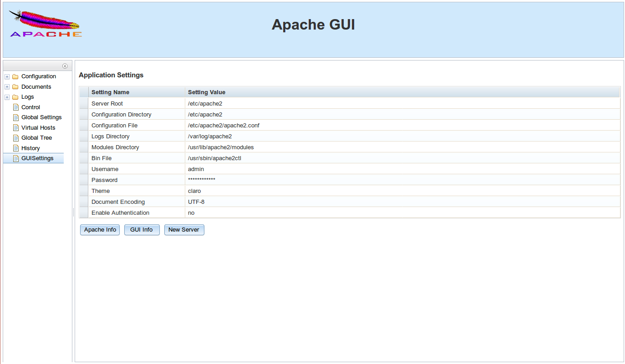625x364 pixels.
Task: Open the Configuration tree item
Action: [x=39, y=76]
